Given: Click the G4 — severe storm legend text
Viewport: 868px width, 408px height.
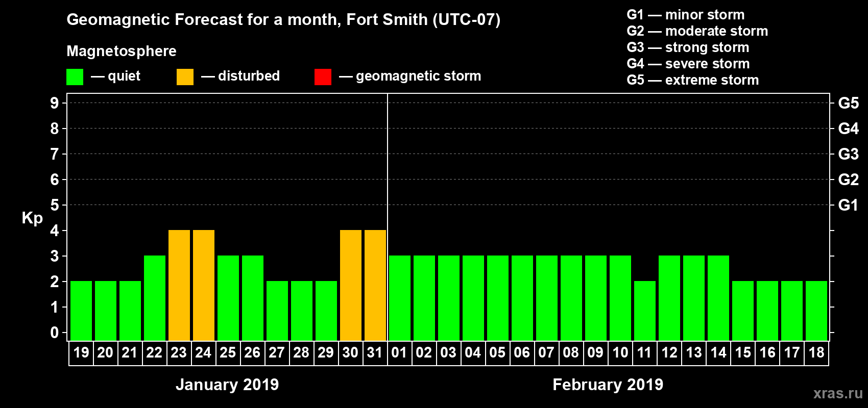Looking at the screenshot, I should tap(688, 64).
